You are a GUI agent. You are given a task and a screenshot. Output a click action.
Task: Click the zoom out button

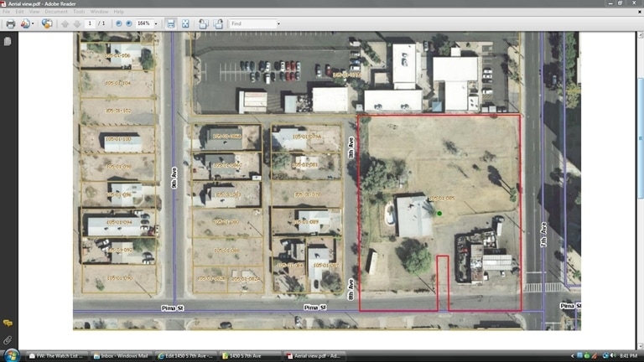pyautogui.click(x=118, y=23)
